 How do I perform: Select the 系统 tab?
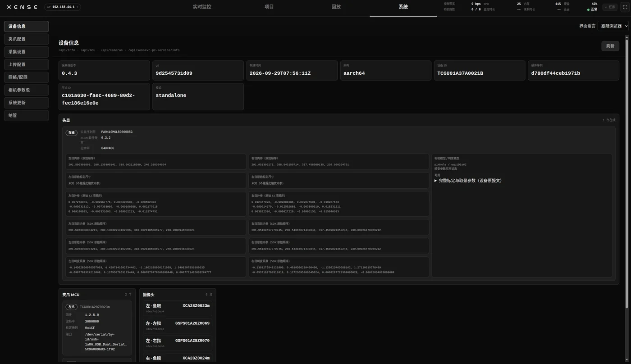tap(403, 7)
